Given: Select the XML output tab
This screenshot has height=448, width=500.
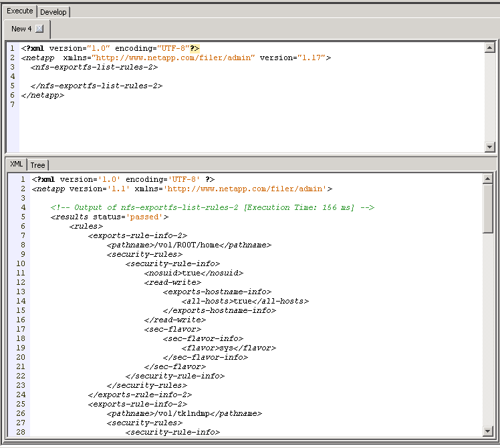Looking at the screenshot, I should [x=16, y=164].
